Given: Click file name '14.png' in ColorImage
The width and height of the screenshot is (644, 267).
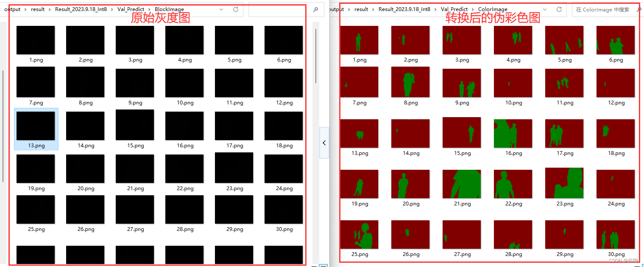Looking at the screenshot, I should pos(411,153).
